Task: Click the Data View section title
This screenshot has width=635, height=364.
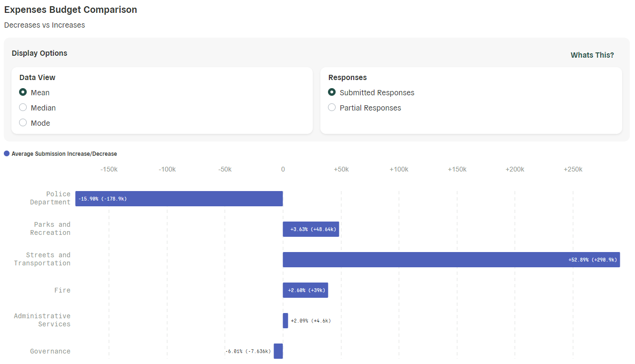Action: click(37, 78)
